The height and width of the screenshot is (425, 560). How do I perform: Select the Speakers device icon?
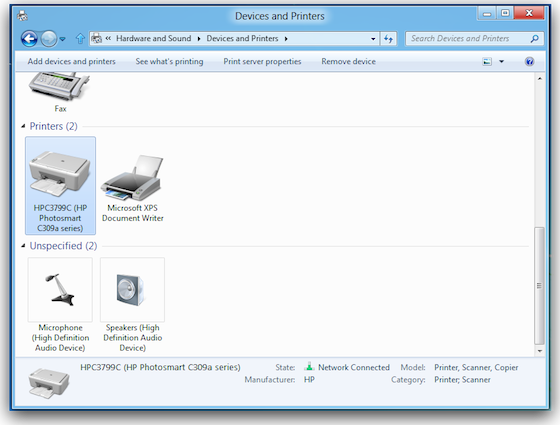[x=132, y=290]
